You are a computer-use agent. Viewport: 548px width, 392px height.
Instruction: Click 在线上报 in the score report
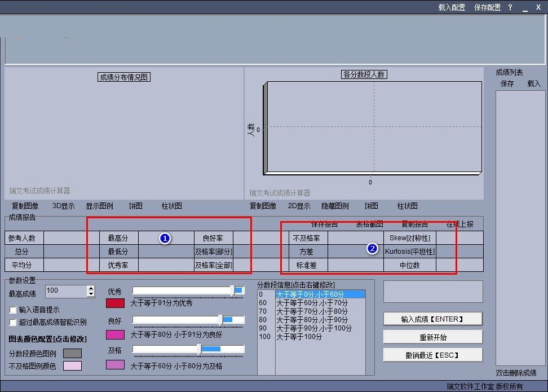pyautogui.click(x=460, y=224)
